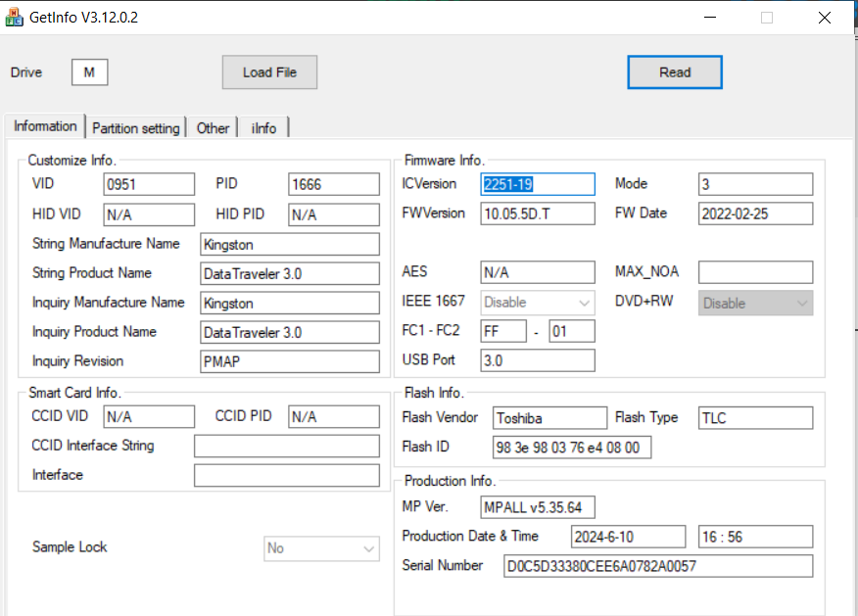This screenshot has height=616, width=858.
Task: Open the iInfo tab
Action: click(x=263, y=128)
